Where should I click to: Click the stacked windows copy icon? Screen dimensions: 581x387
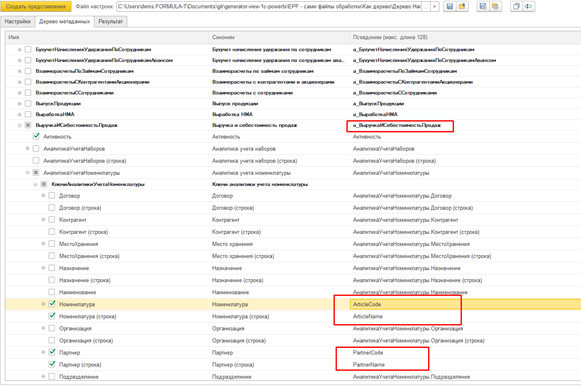(x=516, y=6)
